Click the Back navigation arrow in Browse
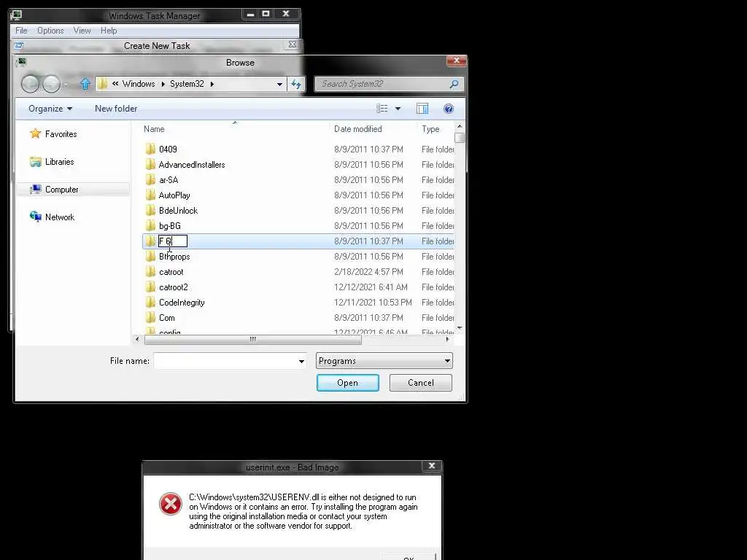This screenshot has width=747, height=560. pos(30,84)
